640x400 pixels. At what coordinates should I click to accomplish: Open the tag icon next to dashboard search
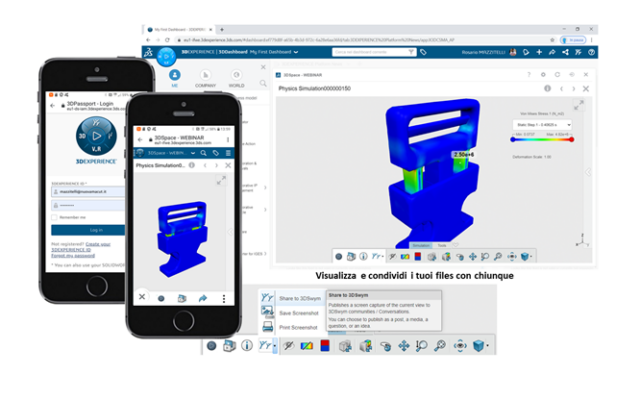(x=423, y=52)
